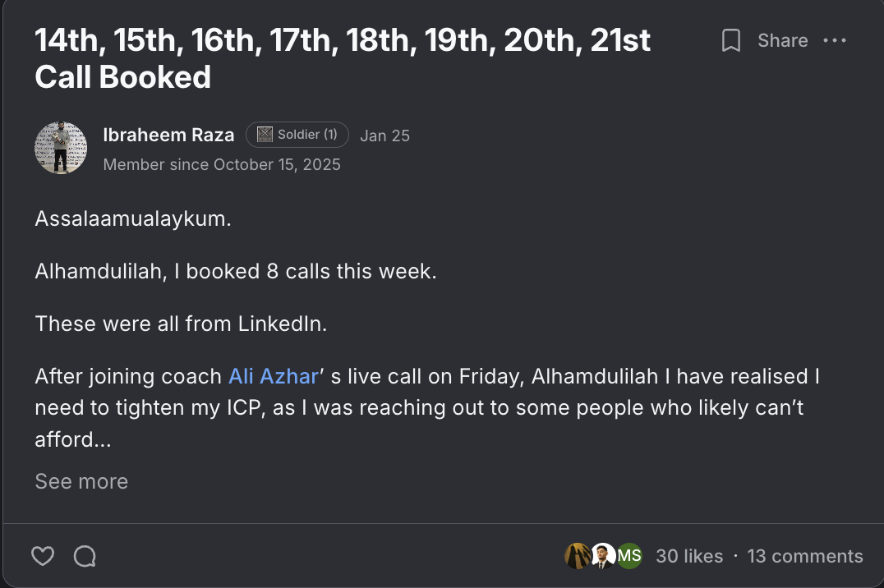Image resolution: width=884 pixels, height=588 pixels.
Task: Like the post with the heart icon
Action: [43, 556]
